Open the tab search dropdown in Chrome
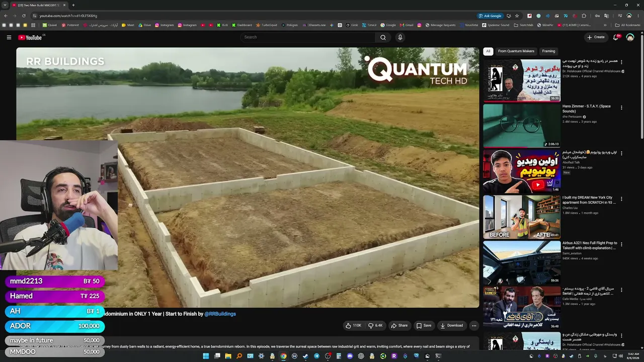This screenshot has width=644, height=362. pos(6,5)
